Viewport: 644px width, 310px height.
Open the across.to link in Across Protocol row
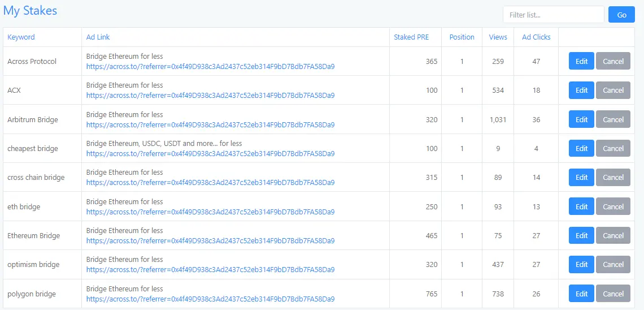point(210,66)
